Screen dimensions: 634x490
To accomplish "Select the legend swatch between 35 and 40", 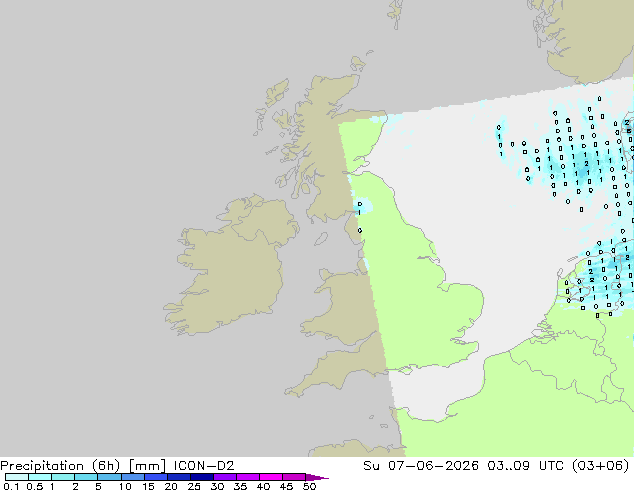I will (x=248, y=477).
